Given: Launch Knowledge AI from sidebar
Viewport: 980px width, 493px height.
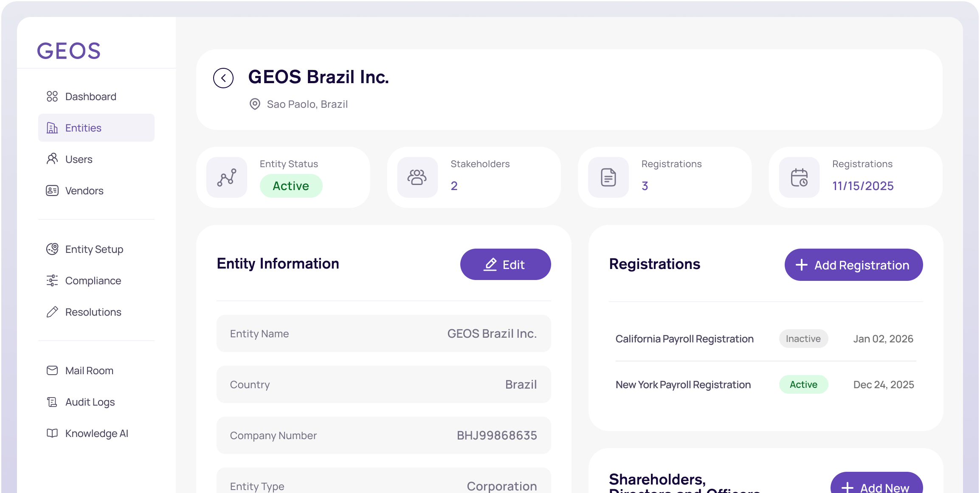Looking at the screenshot, I should (96, 434).
